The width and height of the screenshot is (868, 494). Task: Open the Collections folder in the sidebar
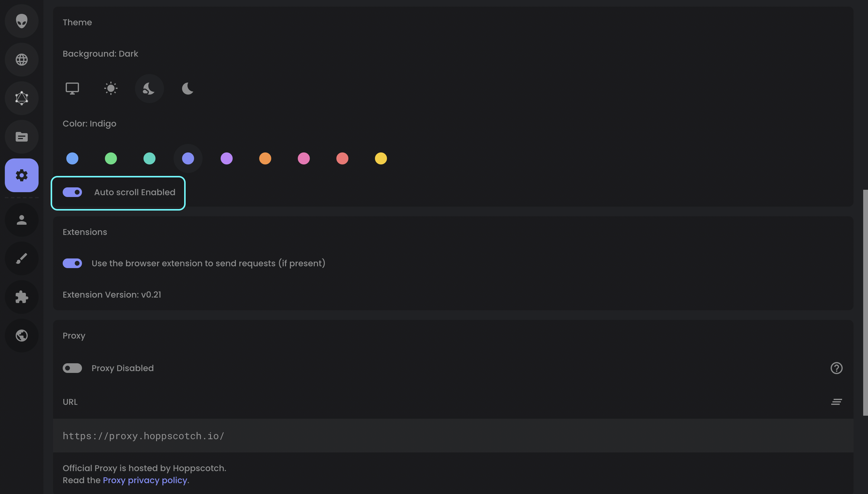(x=22, y=137)
